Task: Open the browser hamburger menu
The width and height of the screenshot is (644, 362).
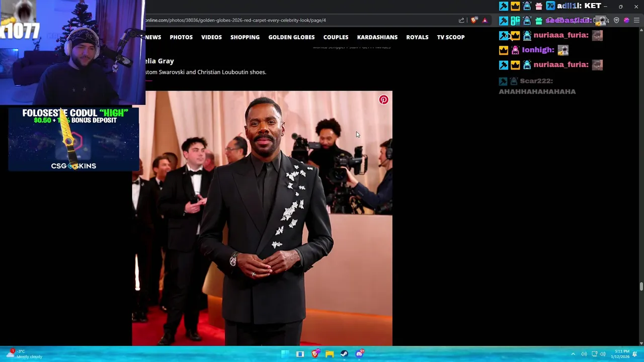Action: [x=636, y=20]
